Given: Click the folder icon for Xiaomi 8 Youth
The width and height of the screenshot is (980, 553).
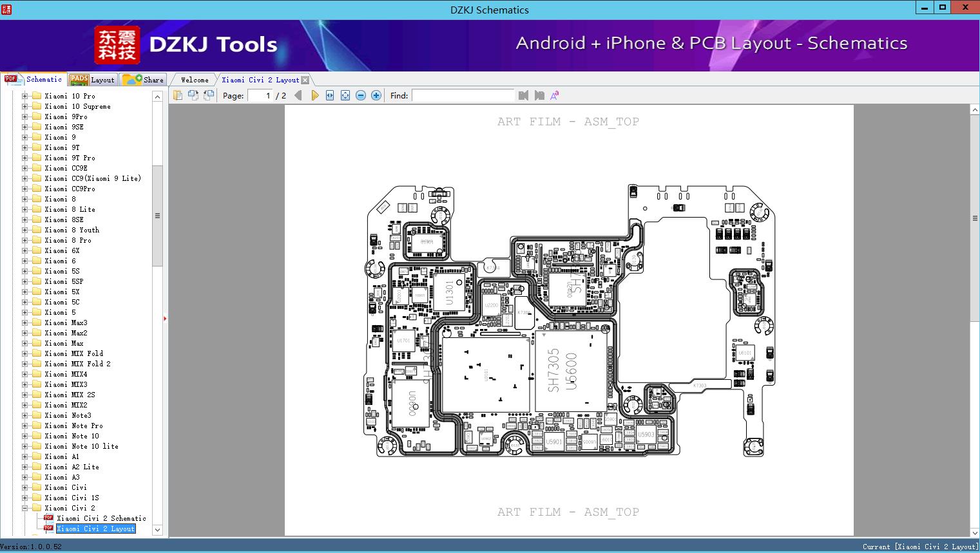Looking at the screenshot, I should [37, 230].
